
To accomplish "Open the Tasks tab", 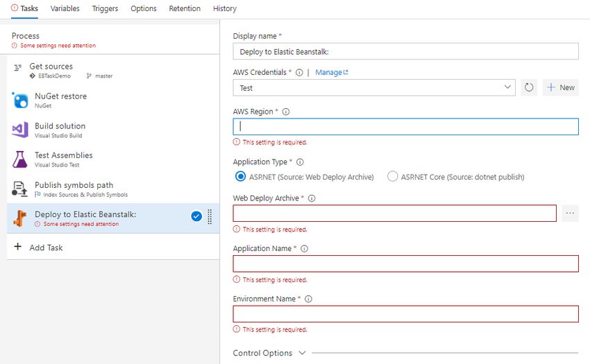I will click(24, 8).
